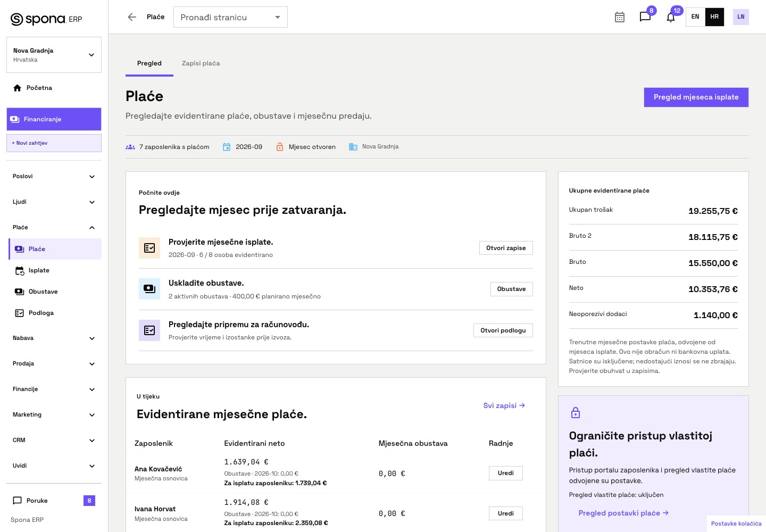Image resolution: width=766 pixels, height=532 pixels.
Task: Click Pregled mjeseca isplate button
Action: (x=696, y=97)
